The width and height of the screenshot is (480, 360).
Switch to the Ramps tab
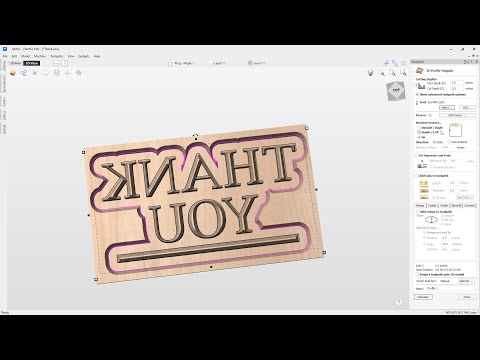420,205
